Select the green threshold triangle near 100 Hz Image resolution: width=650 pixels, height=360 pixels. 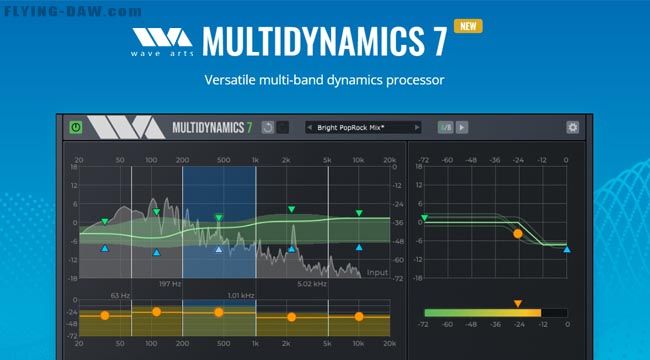coord(156,212)
